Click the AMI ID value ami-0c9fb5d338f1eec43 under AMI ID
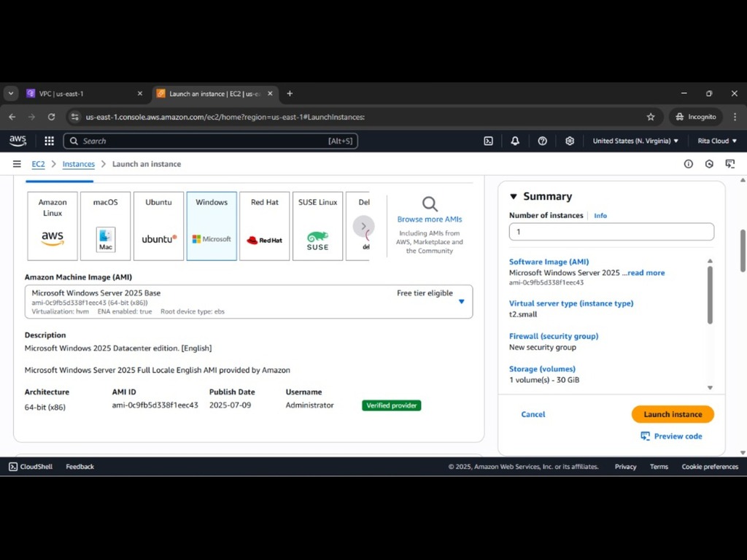The image size is (747, 560). 155,405
